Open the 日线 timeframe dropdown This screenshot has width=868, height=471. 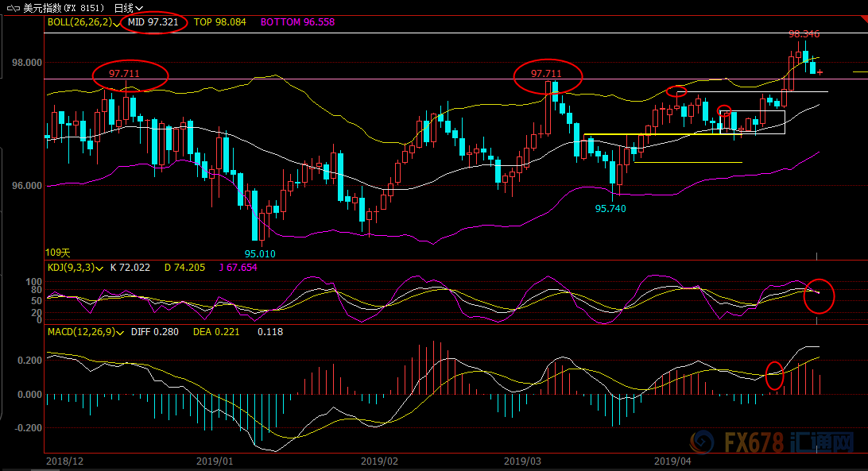point(128,7)
